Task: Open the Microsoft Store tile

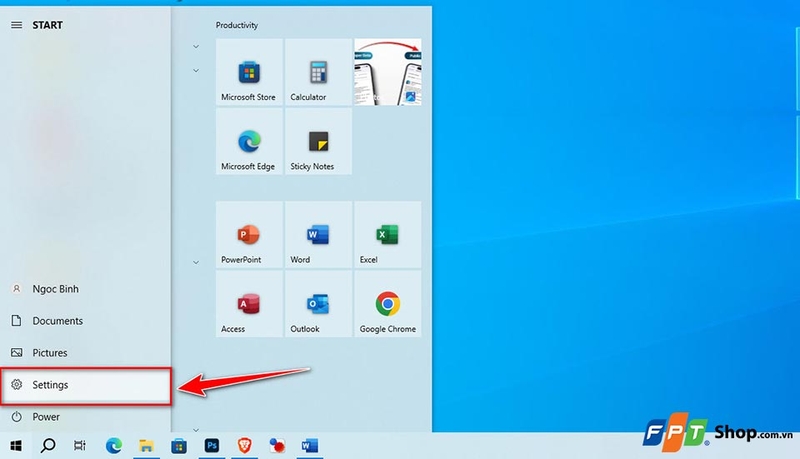Action: point(249,72)
